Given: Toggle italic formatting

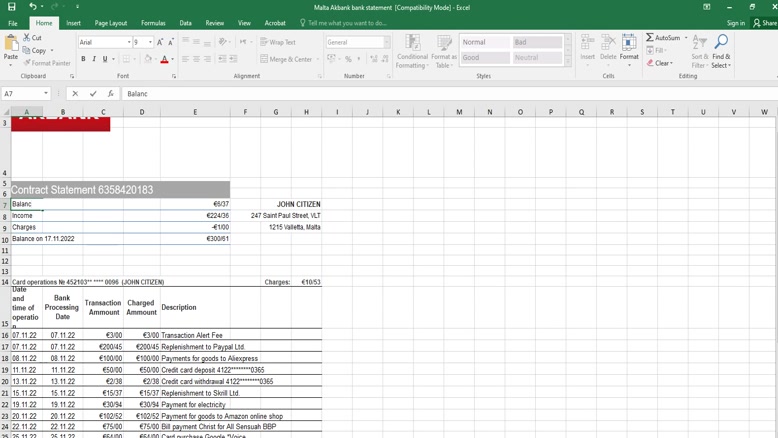Looking at the screenshot, I should click(x=94, y=59).
